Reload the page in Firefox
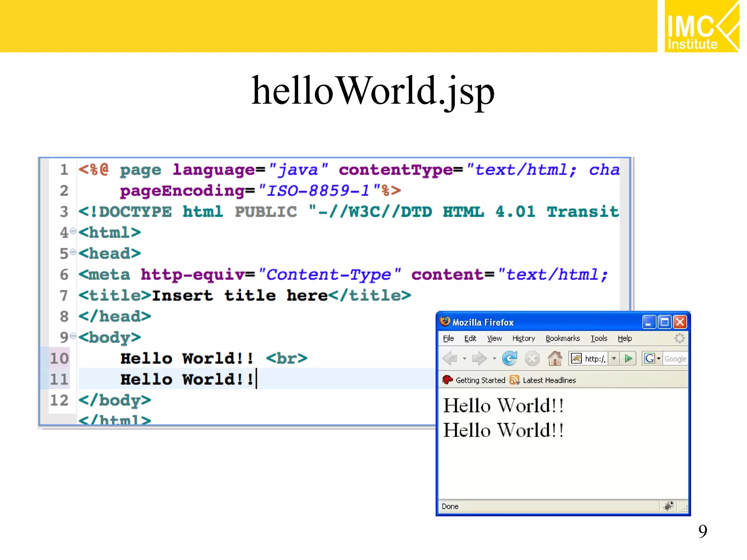 pos(510,358)
